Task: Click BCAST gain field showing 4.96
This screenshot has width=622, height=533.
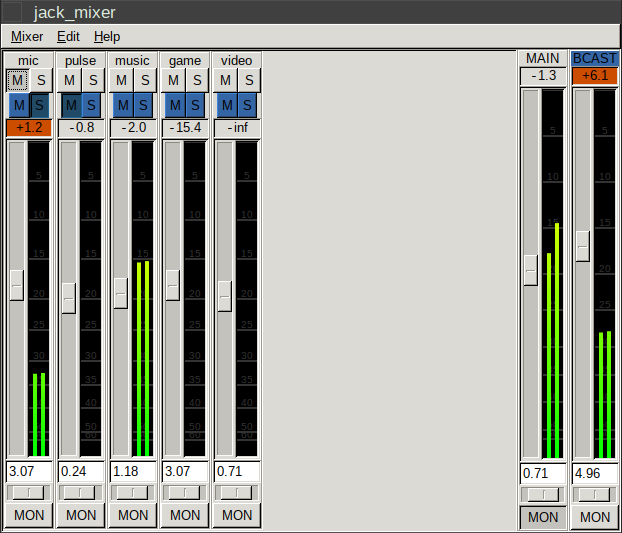Action: click(595, 474)
